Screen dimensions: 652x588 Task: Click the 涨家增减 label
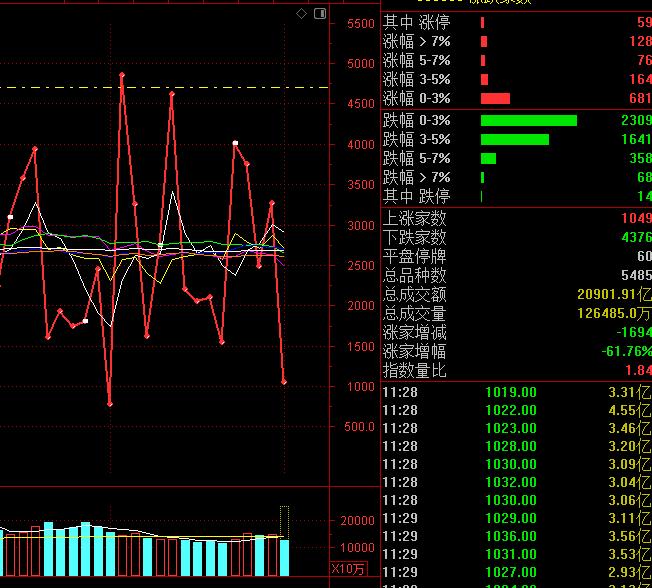tap(414, 332)
